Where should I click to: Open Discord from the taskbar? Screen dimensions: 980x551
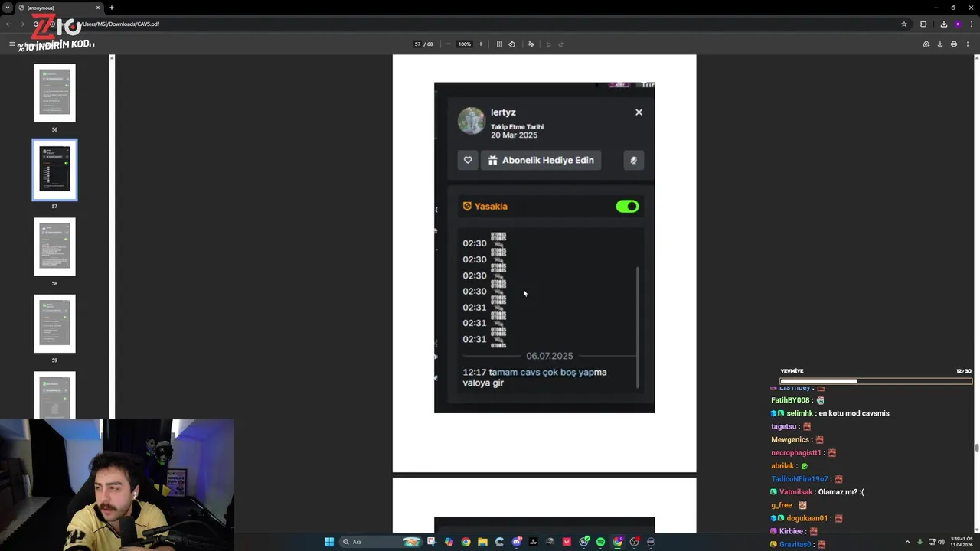point(516,542)
